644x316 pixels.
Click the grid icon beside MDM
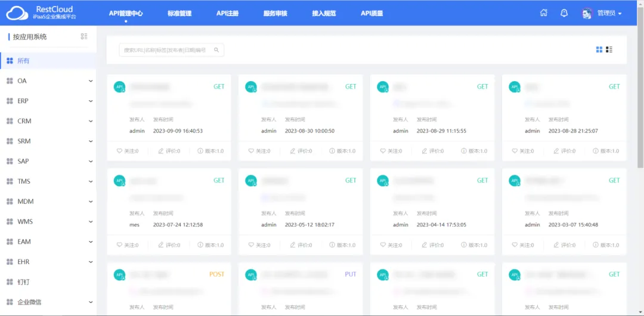(10, 202)
